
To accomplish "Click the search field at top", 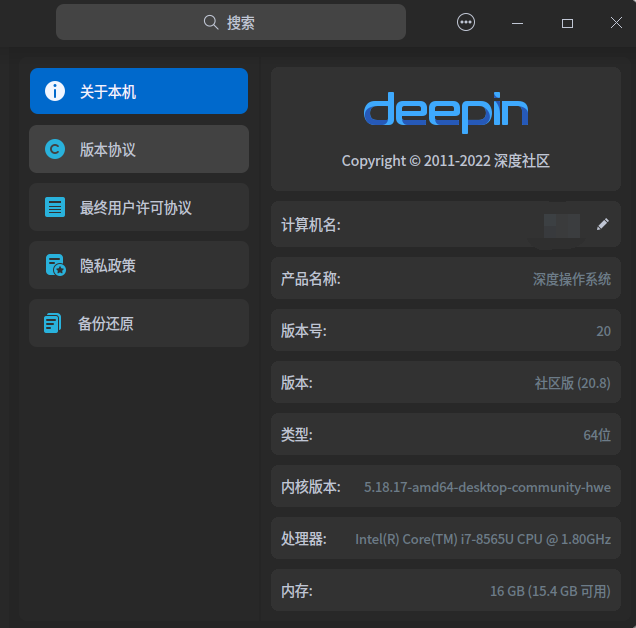I will point(231,22).
